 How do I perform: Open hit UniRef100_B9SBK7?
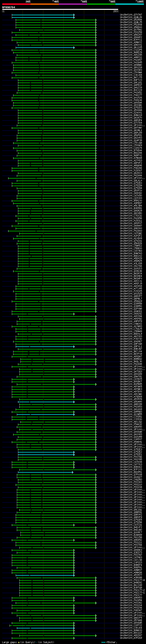pyautogui.click(x=131, y=382)
